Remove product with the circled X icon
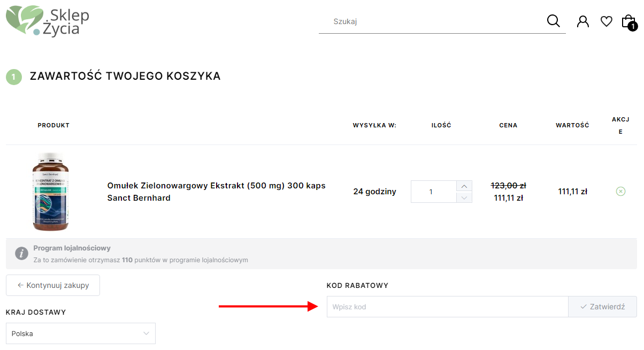 620,191
